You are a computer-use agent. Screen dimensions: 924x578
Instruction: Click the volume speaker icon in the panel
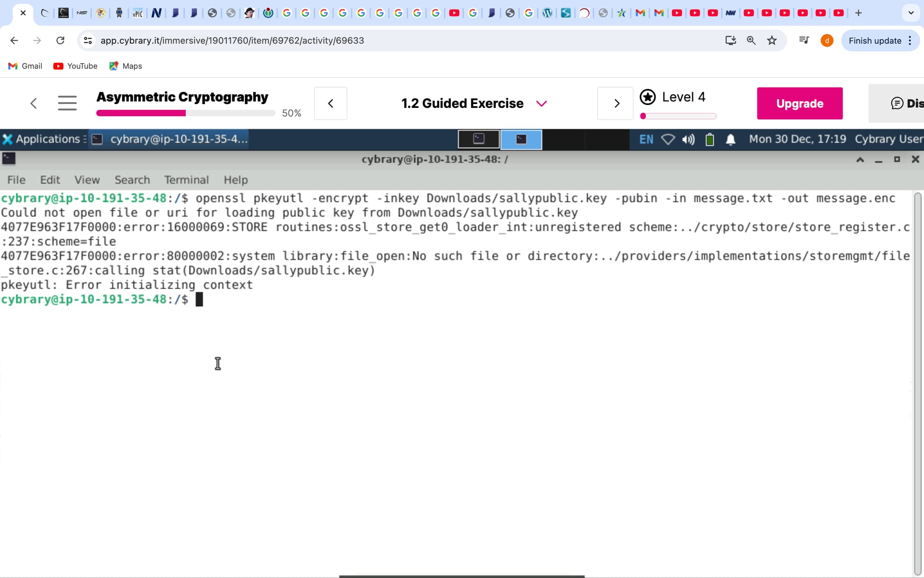[x=688, y=140]
